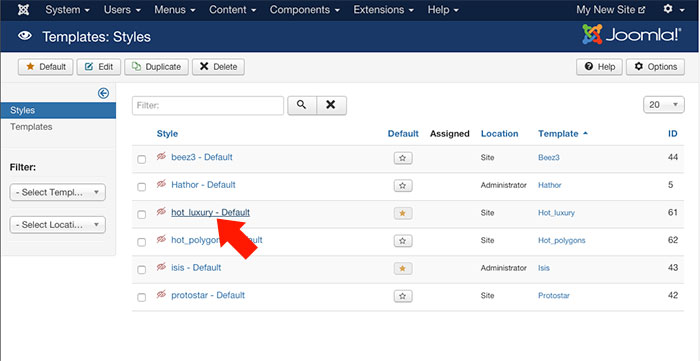
Task: Open the Content menu
Action: (233, 9)
